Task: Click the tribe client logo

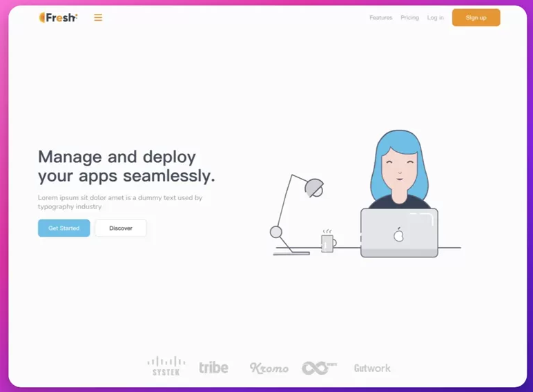Action: (x=213, y=368)
